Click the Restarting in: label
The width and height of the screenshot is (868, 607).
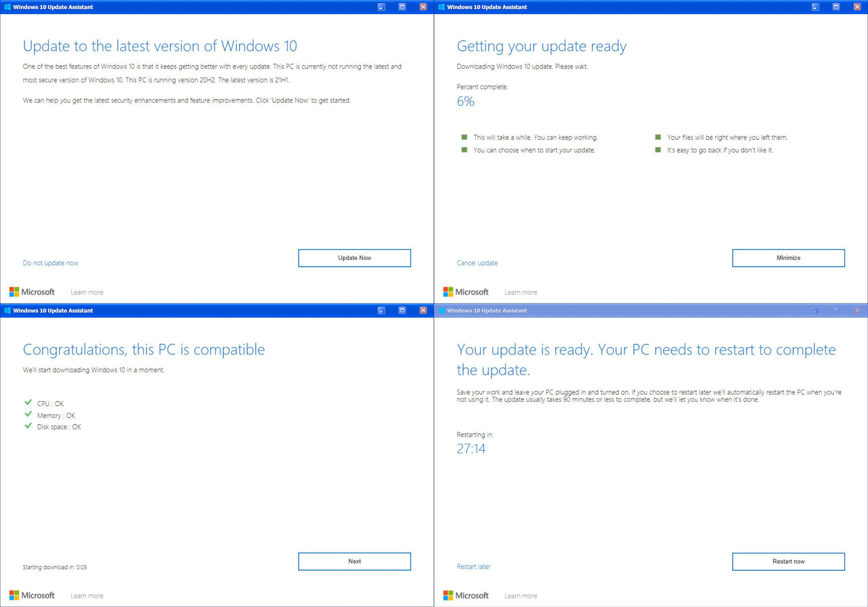(475, 435)
